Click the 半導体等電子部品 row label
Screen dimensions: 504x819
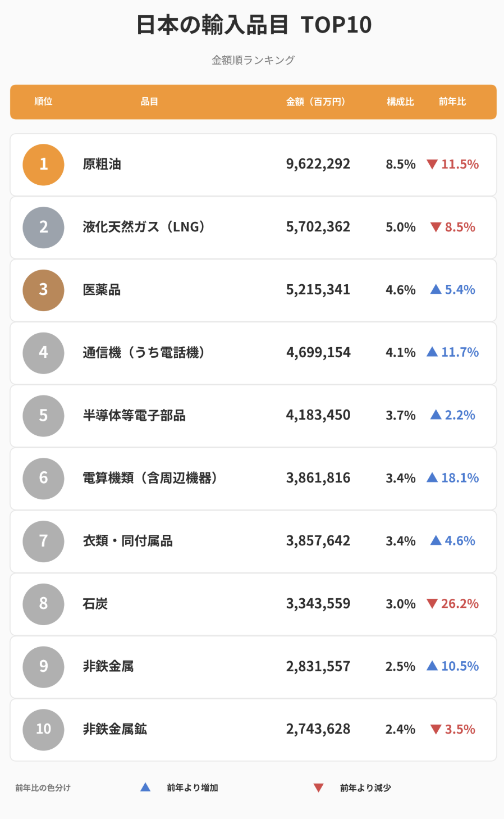pyautogui.click(x=134, y=415)
